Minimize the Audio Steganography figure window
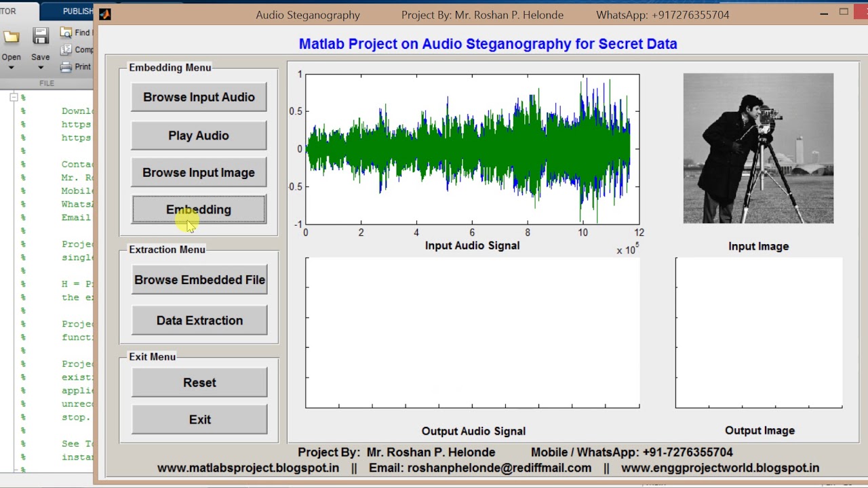868x488 pixels. click(823, 13)
